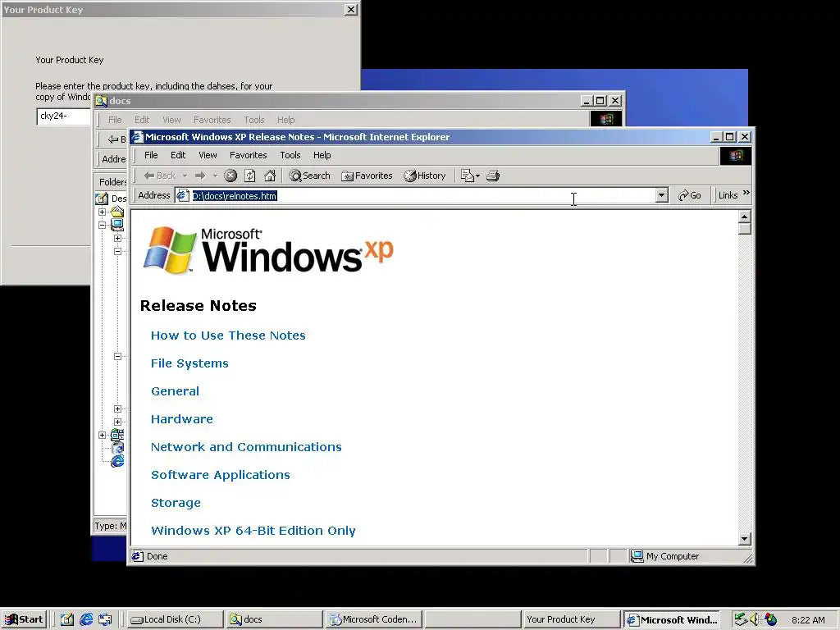Screen dimensions: 840x630
Task: Open the Help menu in Internet Explorer
Action: coord(322,155)
